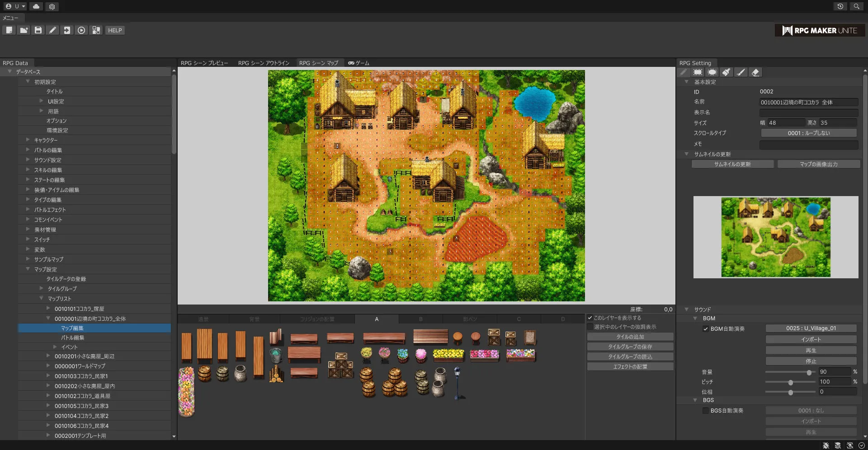The height and width of the screenshot is (450, 868).
Task: Open the スクロールタイプ dropdown
Action: (x=808, y=133)
